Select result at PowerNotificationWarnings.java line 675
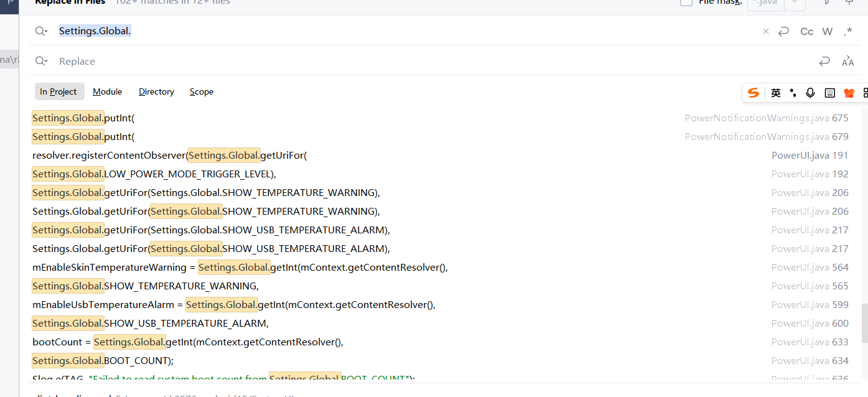This screenshot has width=868, height=397. pos(441,118)
